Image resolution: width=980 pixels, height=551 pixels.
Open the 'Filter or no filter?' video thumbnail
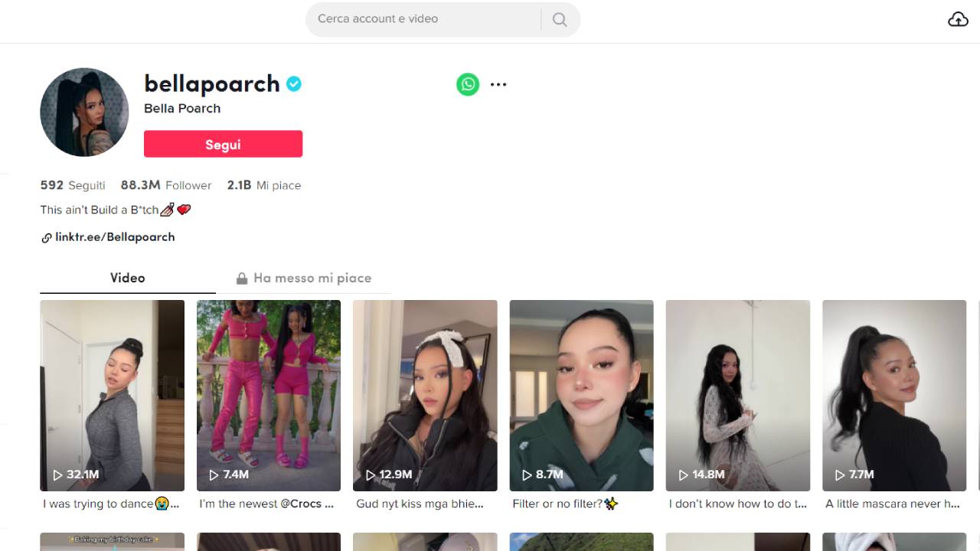582,396
